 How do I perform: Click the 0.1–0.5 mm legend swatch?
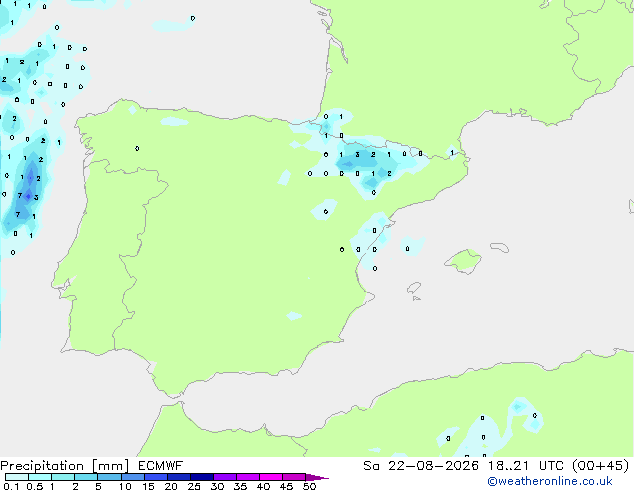[x=17, y=477]
